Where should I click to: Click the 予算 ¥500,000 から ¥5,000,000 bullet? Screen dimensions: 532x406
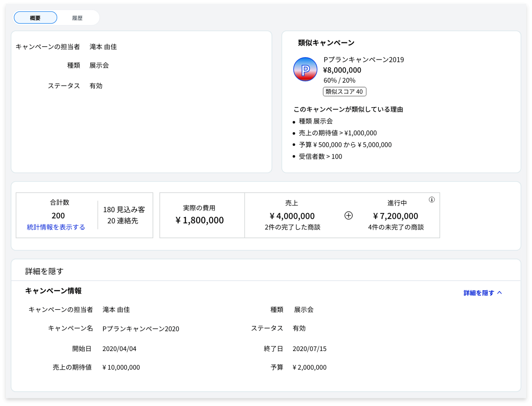pyautogui.click(x=345, y=145)
